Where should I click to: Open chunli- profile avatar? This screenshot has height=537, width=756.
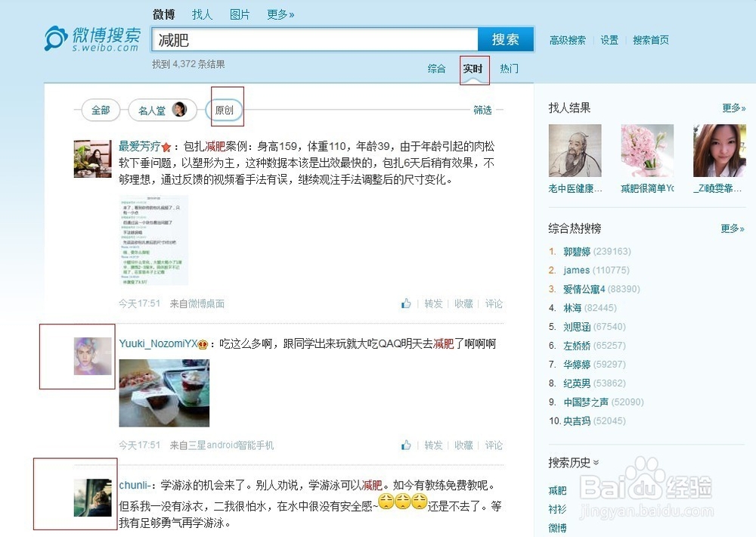(x=92, y=498)
